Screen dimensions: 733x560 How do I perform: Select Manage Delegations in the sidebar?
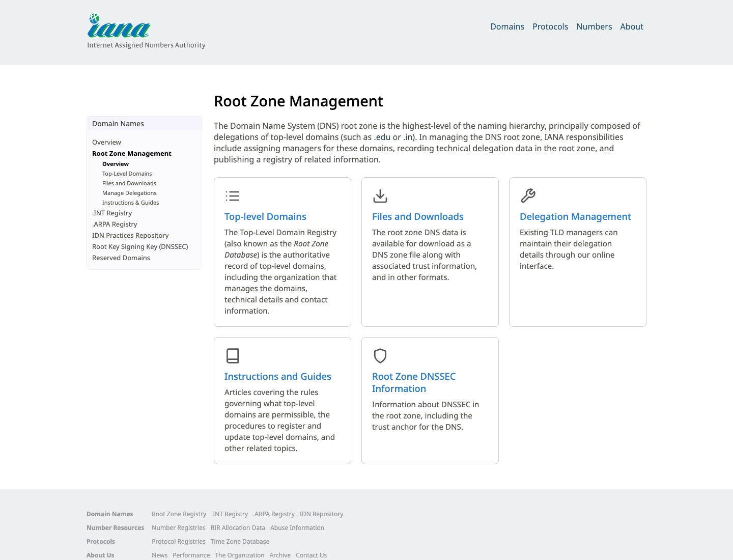pos(129,193)
